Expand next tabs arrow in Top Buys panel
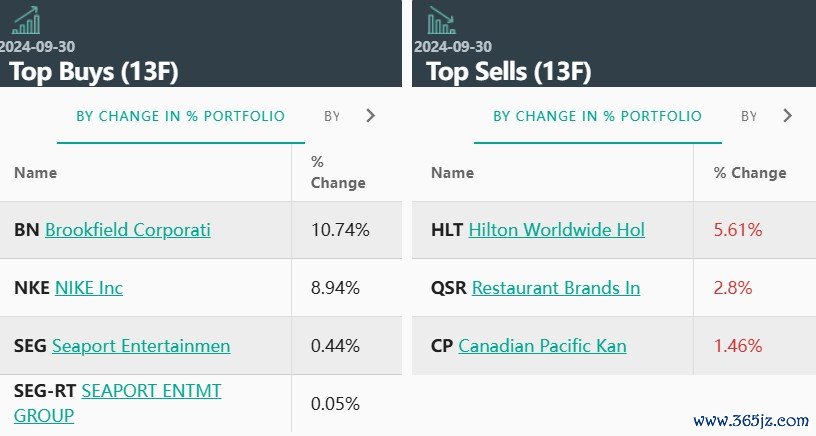816x436 pixels. click(x=371, y=116)
